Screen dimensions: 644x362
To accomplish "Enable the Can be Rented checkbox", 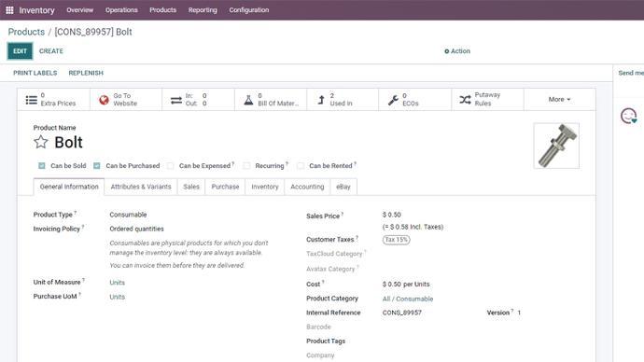I will (x=301, y=166).
